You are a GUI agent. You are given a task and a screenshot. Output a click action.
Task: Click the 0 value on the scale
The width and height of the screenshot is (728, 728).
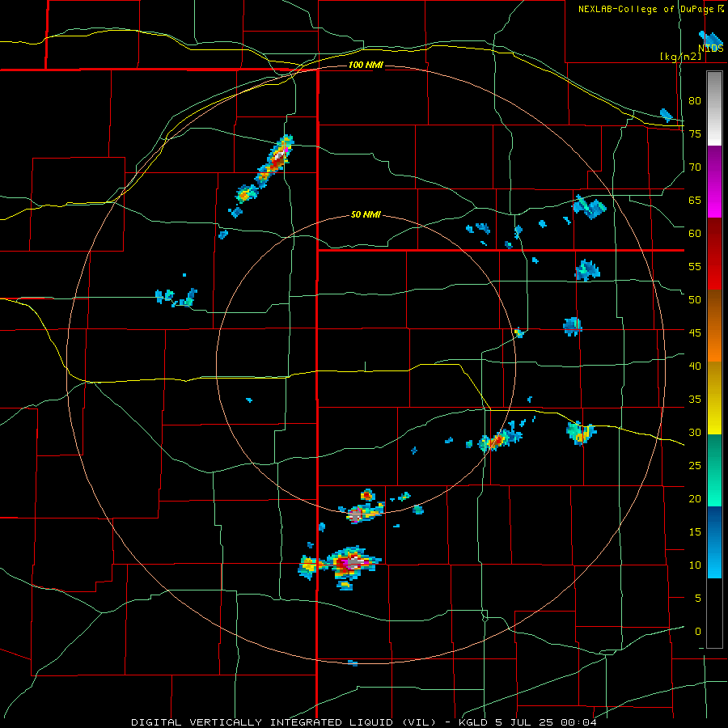(x=697, y=632)
